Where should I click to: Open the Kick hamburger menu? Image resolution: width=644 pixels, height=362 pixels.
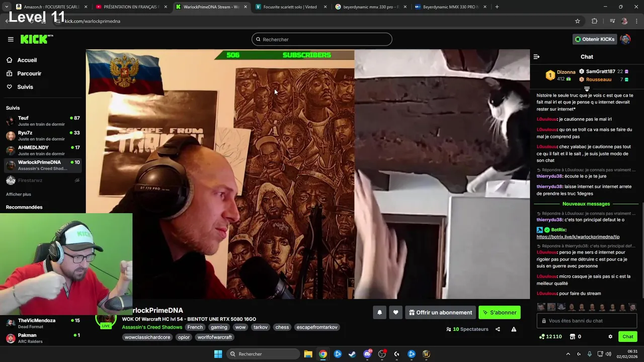point(11,39)
